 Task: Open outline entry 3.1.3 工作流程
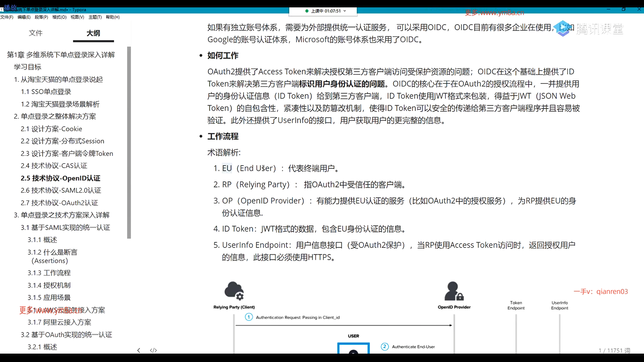point(49,273)
